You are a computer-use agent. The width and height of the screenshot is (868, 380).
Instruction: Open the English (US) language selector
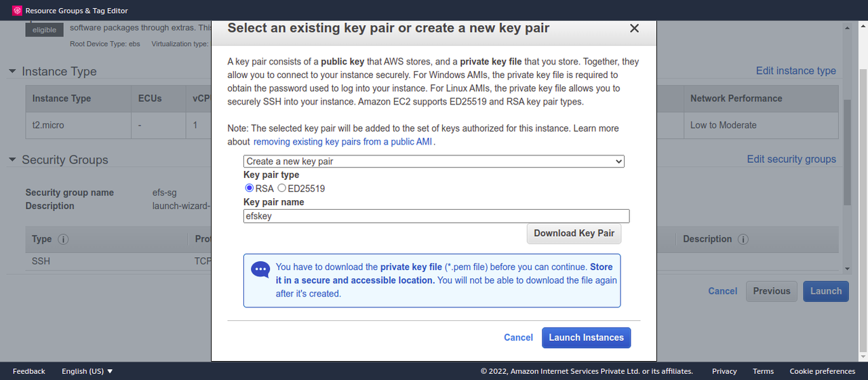(x=87, y=371)
